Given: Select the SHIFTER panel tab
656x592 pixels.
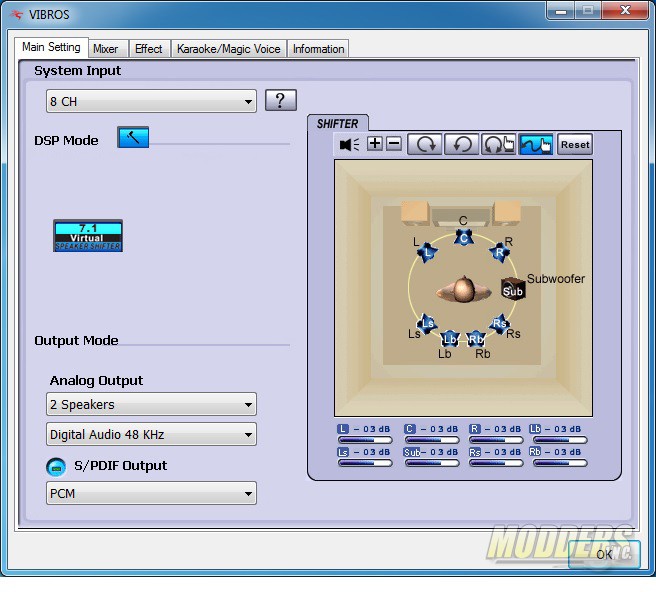Looking at the screenshot, I should coord(338,123).
